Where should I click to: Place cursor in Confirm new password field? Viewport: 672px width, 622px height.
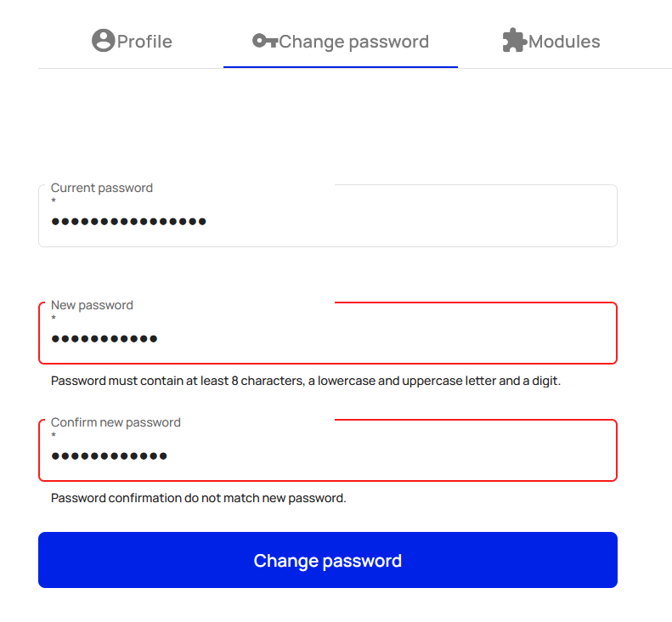point(328,450)
